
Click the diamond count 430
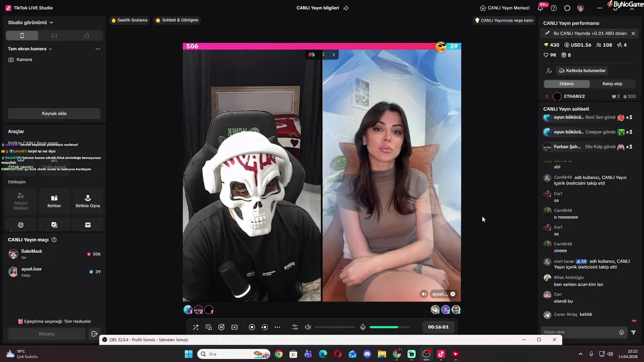[x=551, y=45]
